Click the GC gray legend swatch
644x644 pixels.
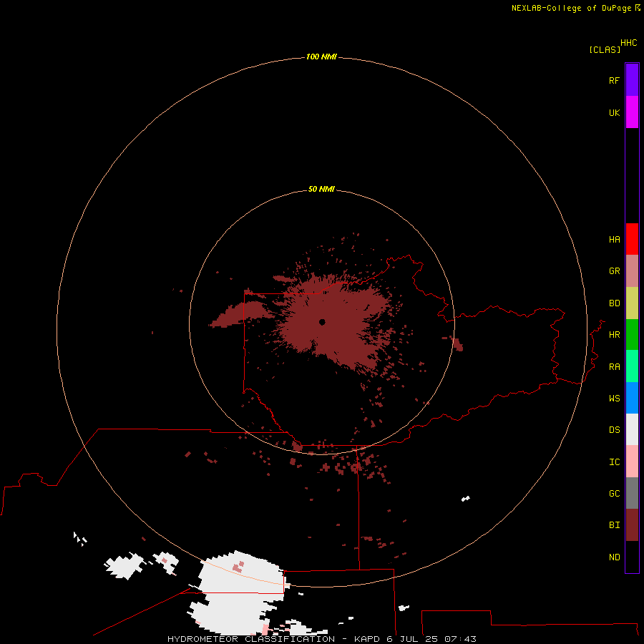pyautogui.click(x=632, y=493)
